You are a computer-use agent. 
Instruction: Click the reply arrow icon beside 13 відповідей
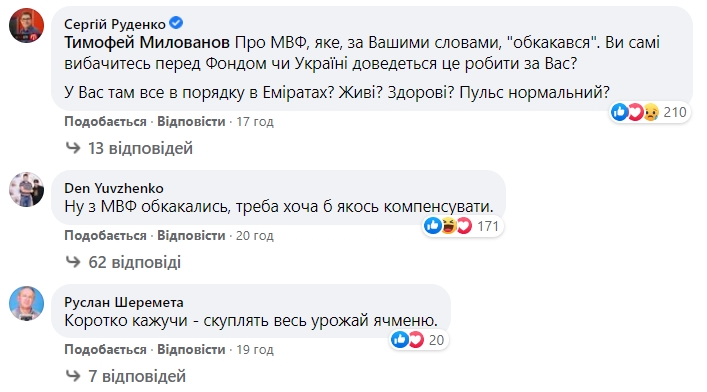click(x=73, y=148)
